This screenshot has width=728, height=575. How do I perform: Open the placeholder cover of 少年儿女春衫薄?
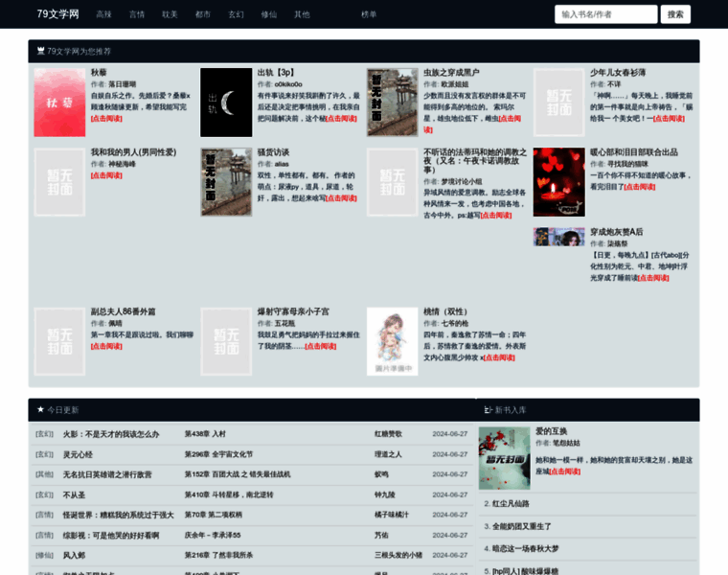tap(559, 103)
